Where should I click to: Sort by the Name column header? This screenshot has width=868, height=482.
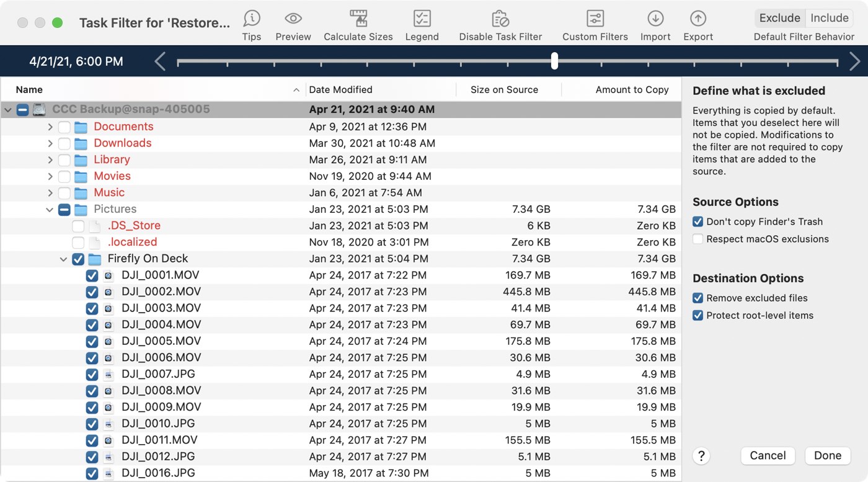(x=154, y=90)
